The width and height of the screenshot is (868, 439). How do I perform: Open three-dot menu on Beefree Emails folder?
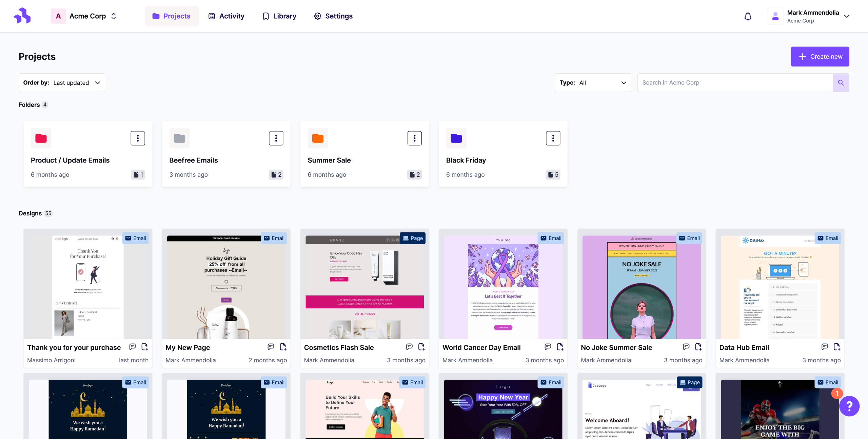click(276, 138)
